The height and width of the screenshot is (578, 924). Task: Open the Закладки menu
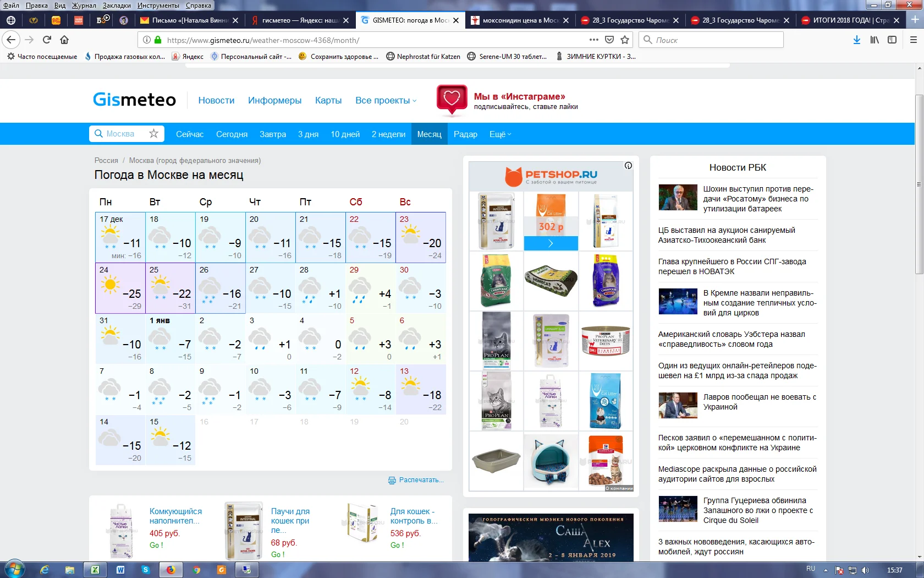click(x=117, y=6)
